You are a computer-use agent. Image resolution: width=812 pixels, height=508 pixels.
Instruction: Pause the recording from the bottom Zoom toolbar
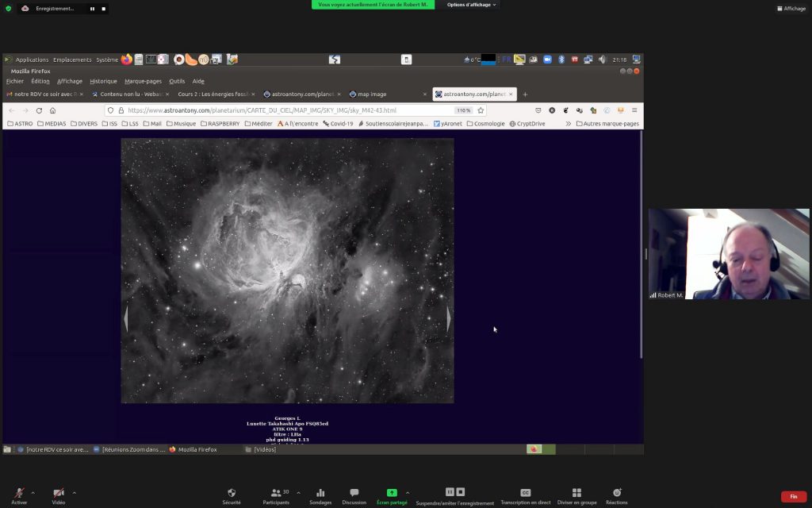(450, 492)
